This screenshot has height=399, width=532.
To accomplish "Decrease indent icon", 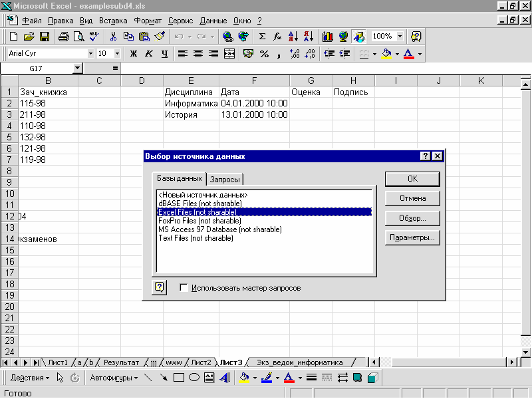I will (329, 54).
